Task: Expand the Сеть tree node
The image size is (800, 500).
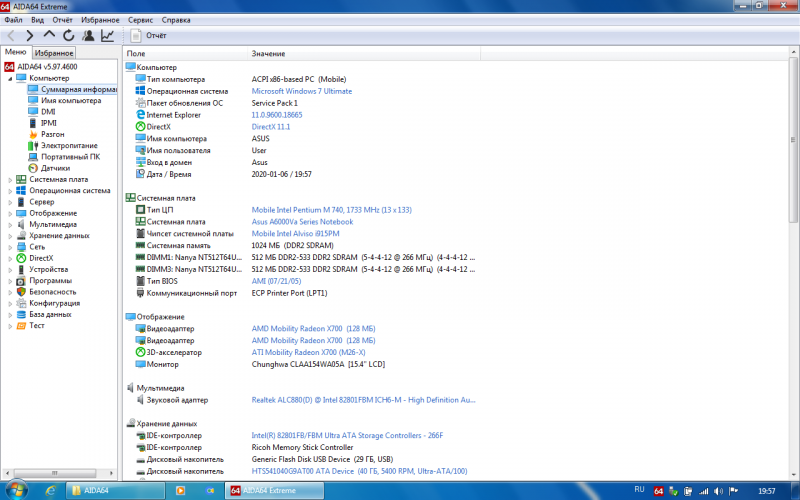Action: click(x=10, y=247)
